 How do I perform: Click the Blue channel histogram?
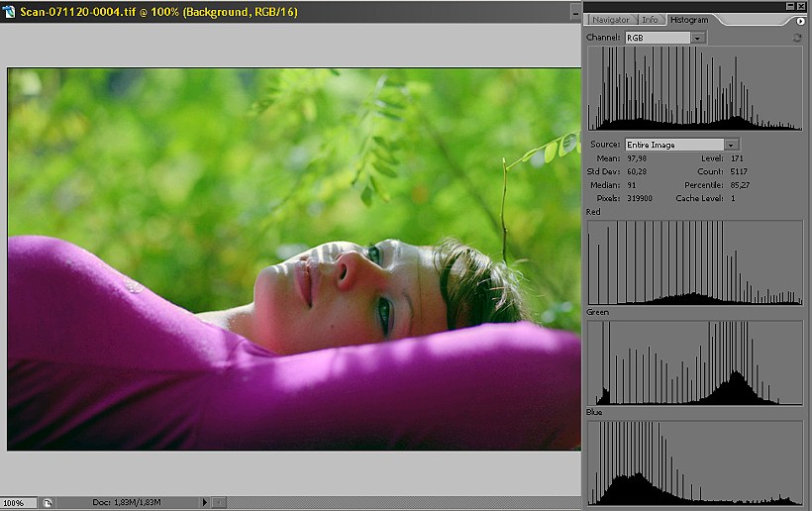click(x=694, y=462)
